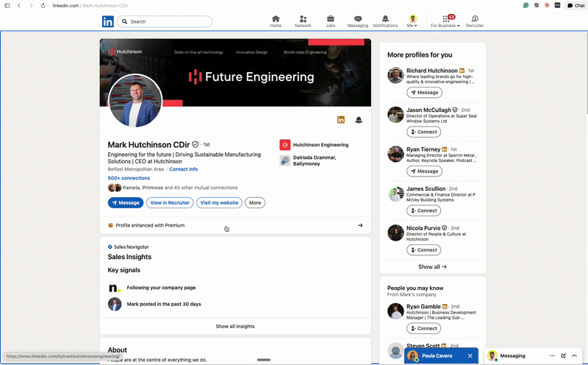Viewport: 588px width, 365px height.
Task: Toggle the profile notification bell
Action: [359, 120]
